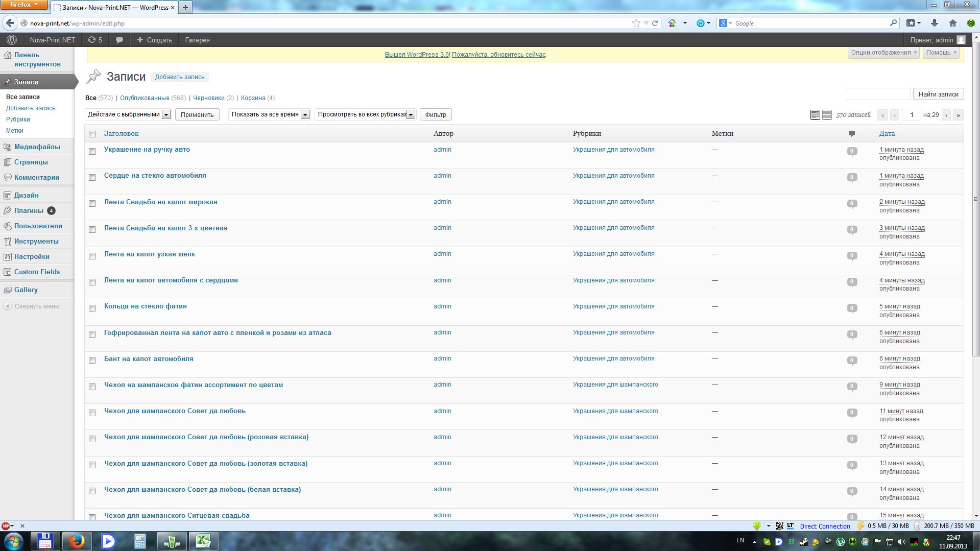Open the 'Опции отображения' screen options
980x551 pixels.
coord(883,53)
